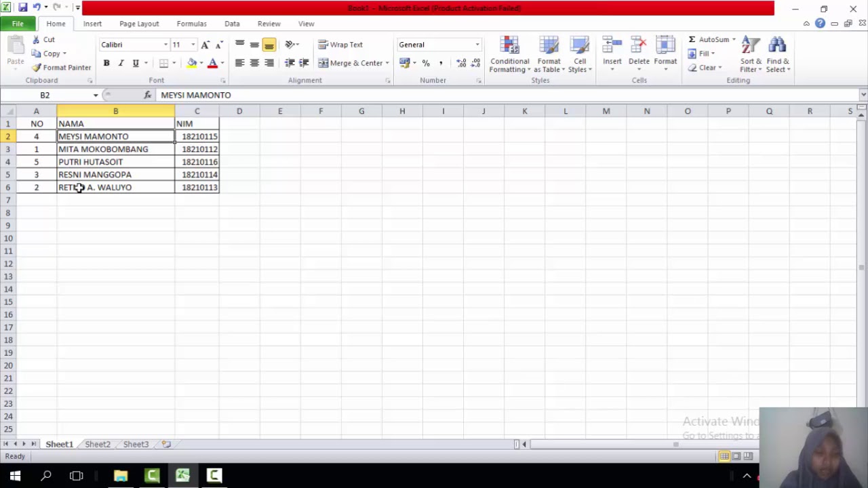Switch to the Formulas ribbon tab
The image size is (868, 488).
tap(191, 24)
